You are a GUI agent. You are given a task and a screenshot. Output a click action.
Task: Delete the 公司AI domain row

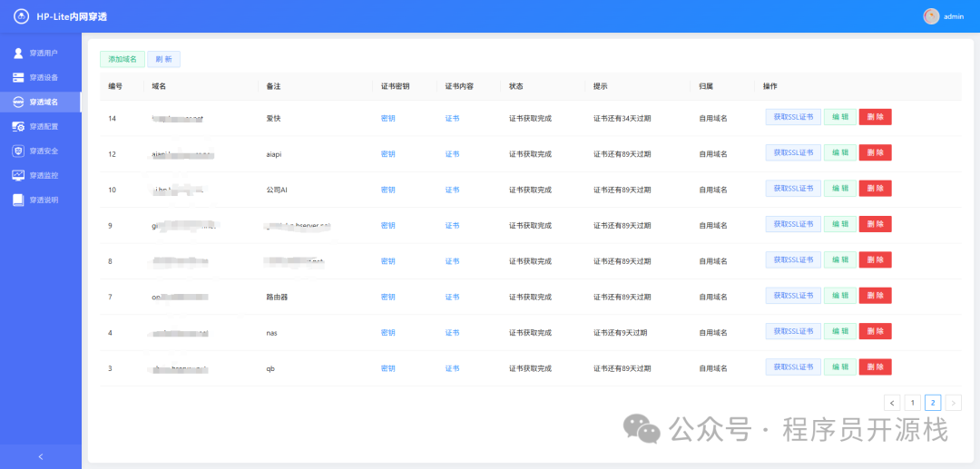[875, 190]
